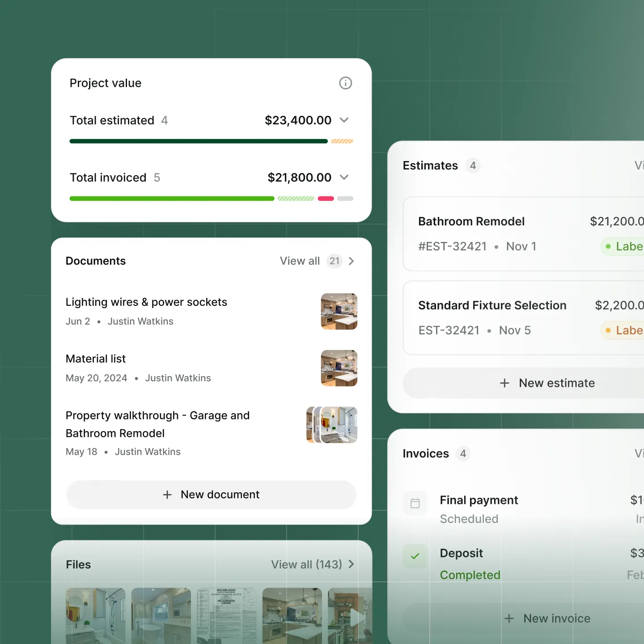The image size is (644, 644).
Task: Click the Project value info icon
Action: pyautogui.click(x=345, y=83)
